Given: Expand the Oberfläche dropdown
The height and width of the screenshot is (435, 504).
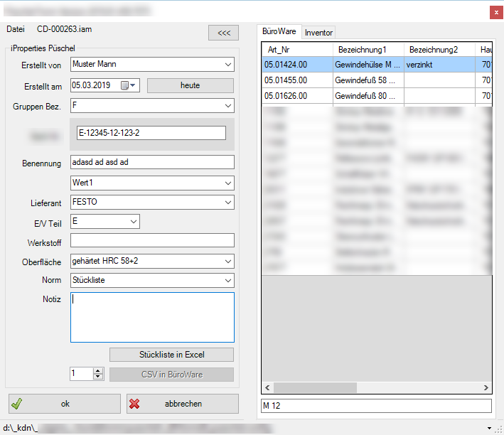Looking at the screenshot, I should click(x=227, y=261).
